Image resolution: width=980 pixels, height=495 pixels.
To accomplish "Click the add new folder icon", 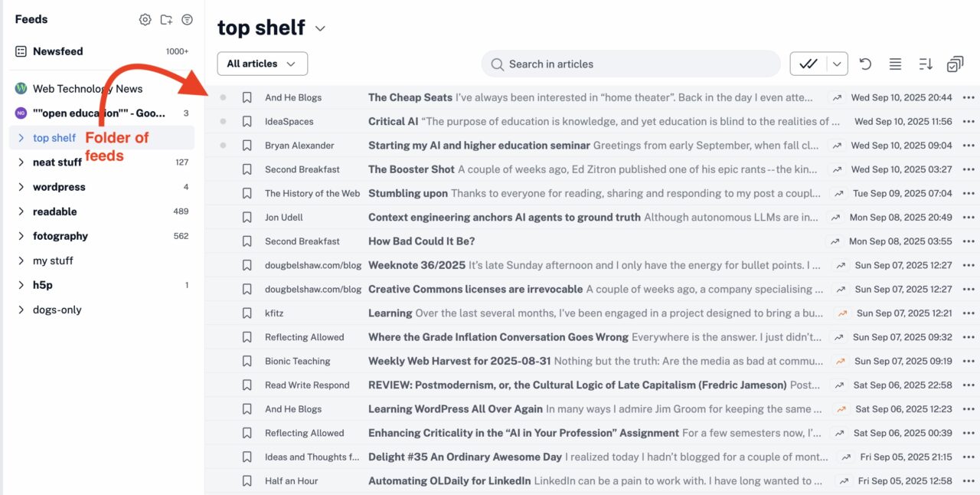I will pos(166,20).
